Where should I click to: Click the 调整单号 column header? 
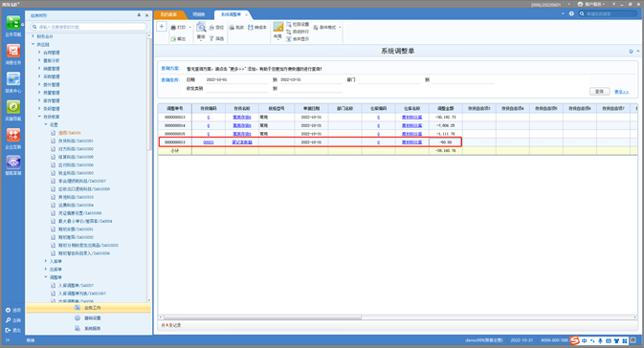coord(175,108)
